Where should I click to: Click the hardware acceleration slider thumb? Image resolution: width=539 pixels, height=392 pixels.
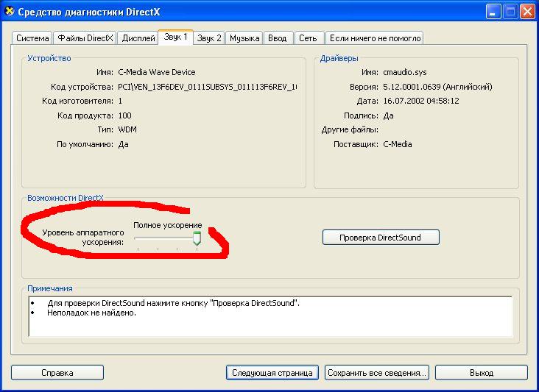[197, 238]
